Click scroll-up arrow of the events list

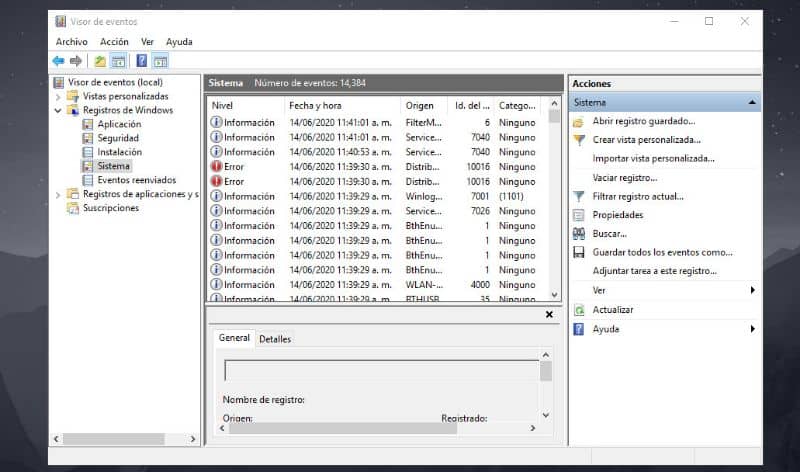pyautogui.click(x=555, y=104)
